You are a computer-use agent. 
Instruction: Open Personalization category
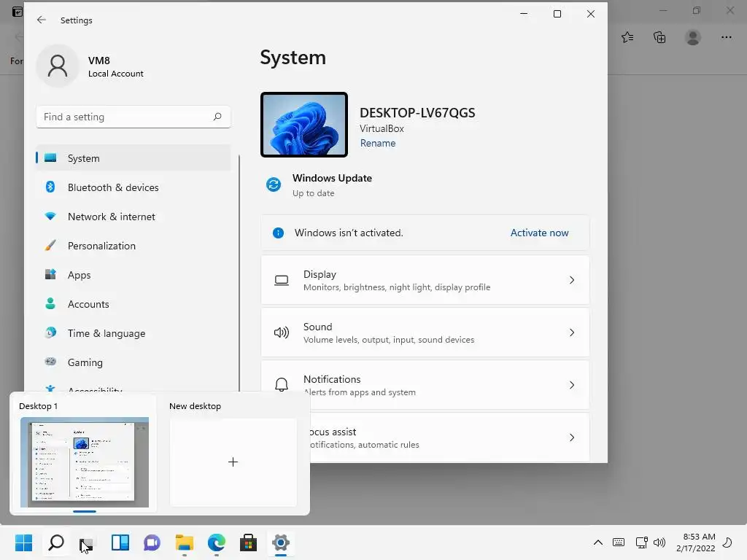[133, 246]
